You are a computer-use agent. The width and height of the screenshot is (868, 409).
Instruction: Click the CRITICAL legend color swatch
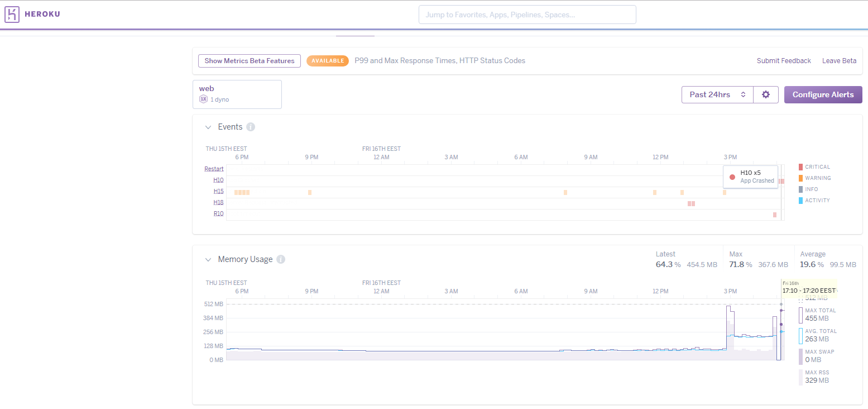[800, 167]
